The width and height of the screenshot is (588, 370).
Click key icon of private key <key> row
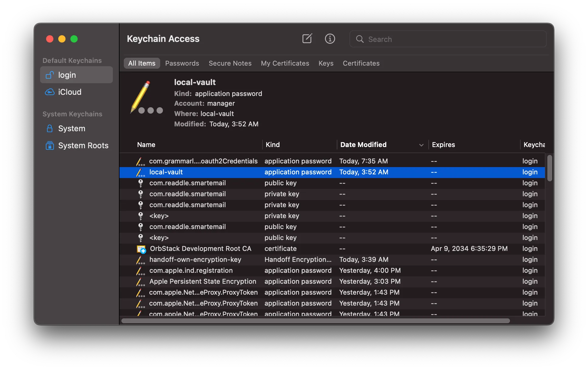pyautogui.click(x=140, y=216)
